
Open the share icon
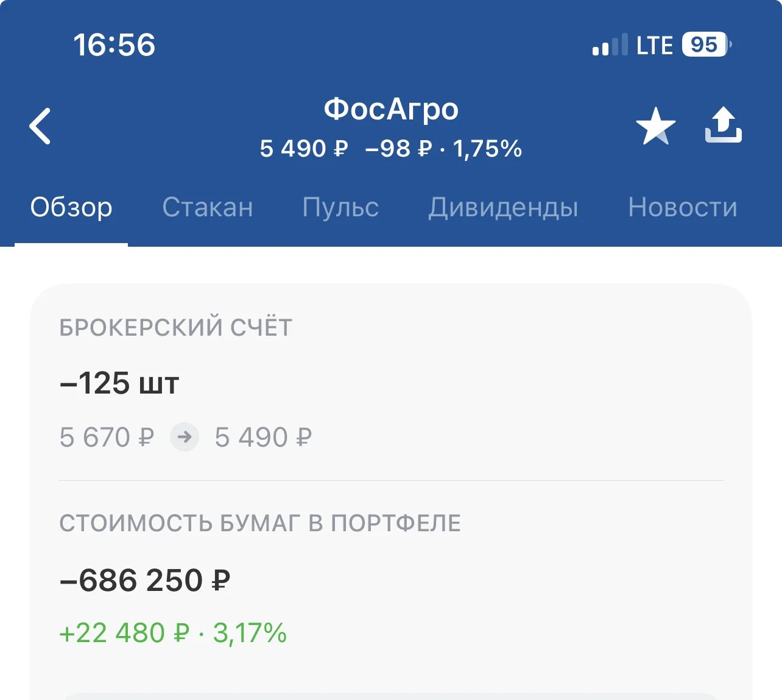coord(724,125)
